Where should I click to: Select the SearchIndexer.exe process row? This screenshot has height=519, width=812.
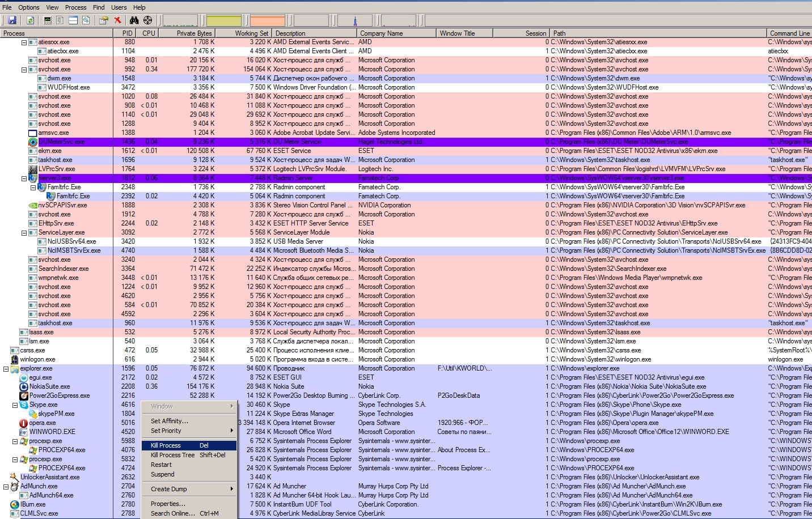coord(406,269)
